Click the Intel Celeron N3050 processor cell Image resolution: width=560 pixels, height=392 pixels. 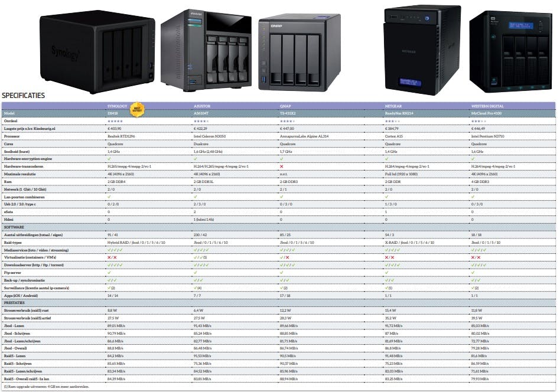click(x=210, y=136)
